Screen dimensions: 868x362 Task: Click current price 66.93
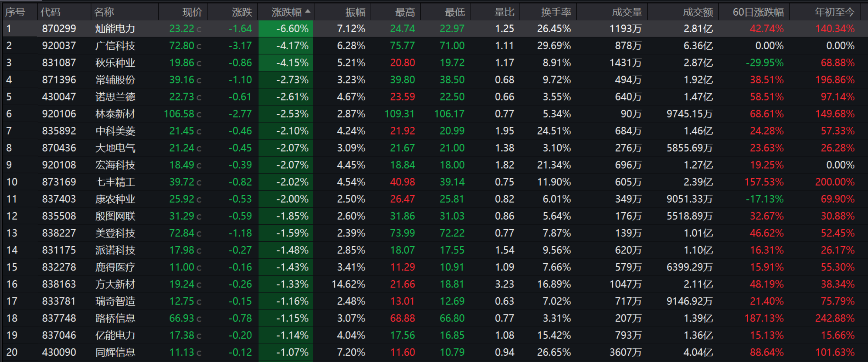182,318
